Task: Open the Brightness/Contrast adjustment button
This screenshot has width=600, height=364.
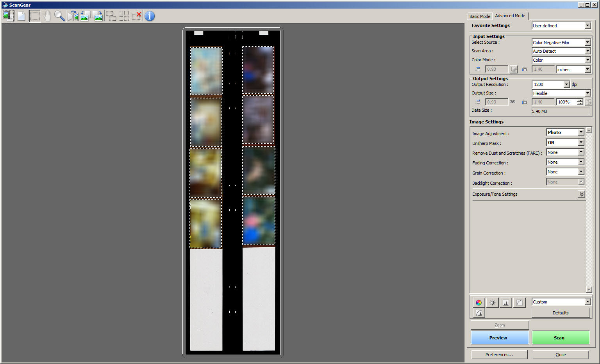Action: pos(492,303)
